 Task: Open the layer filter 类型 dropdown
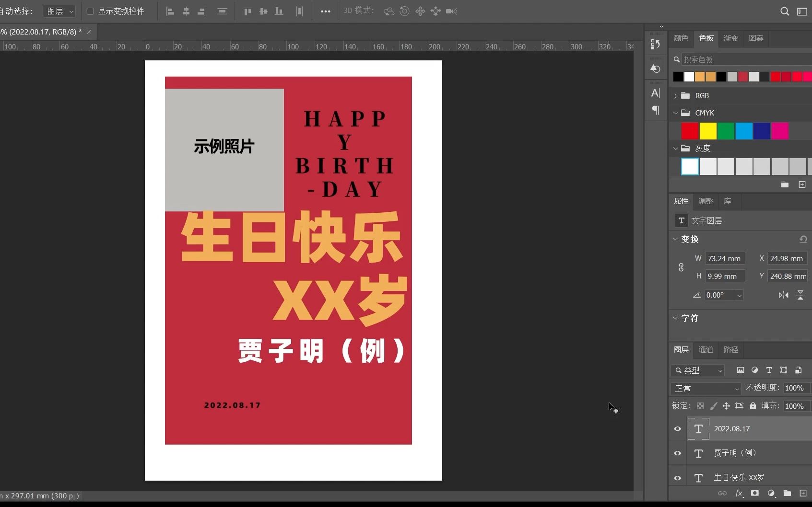[698, 370]
